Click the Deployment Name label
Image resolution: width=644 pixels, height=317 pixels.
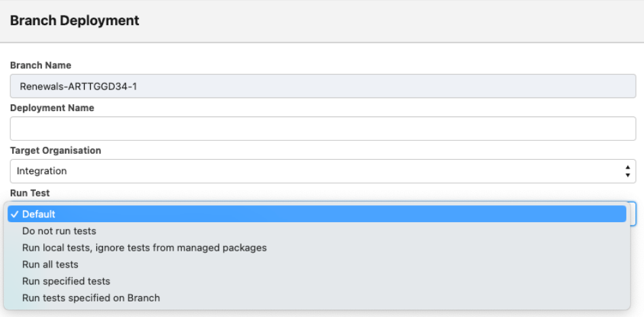pos(52,108)
